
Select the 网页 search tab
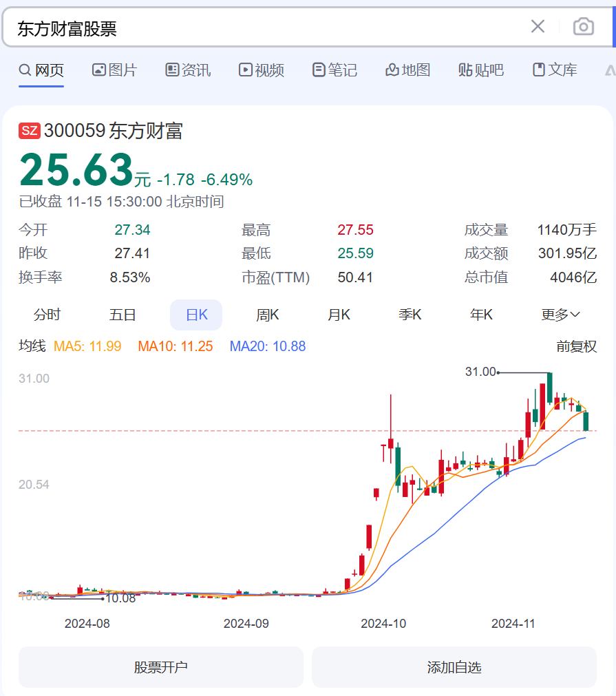(x=41, y=70)
